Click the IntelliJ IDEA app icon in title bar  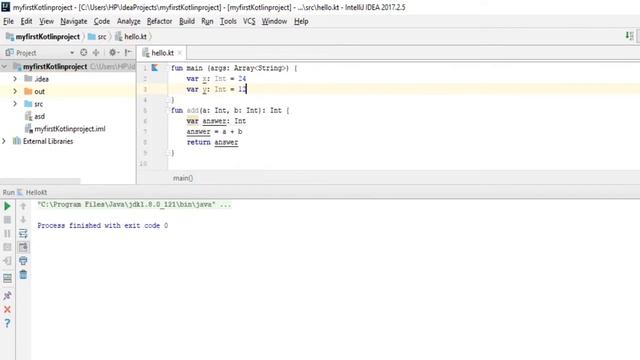(x=5, y=7)
